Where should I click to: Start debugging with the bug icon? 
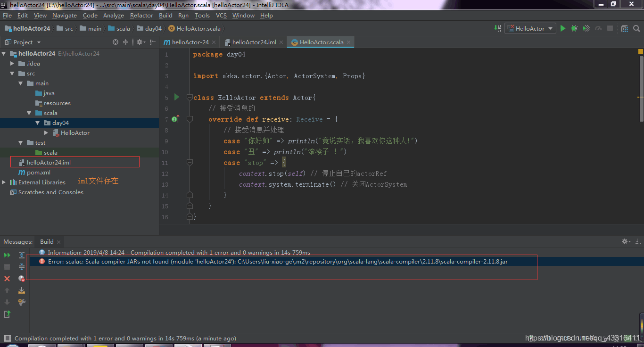tap(574, 28)
